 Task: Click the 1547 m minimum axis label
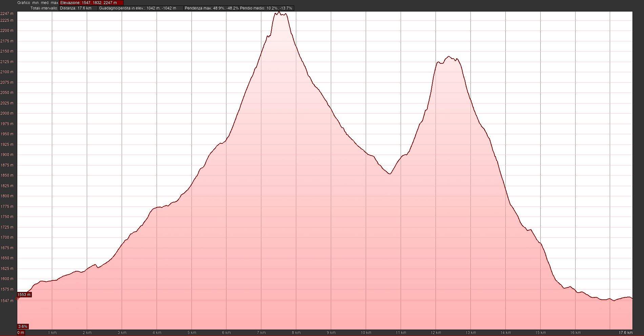coord(7,301)
